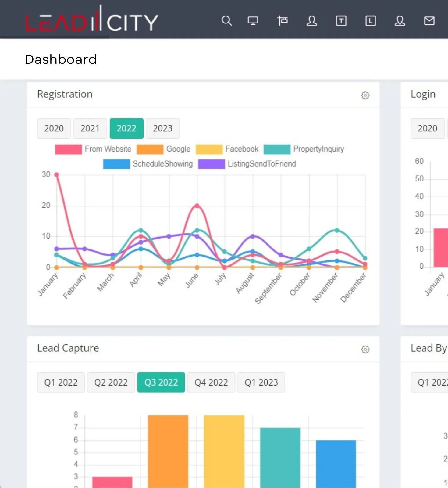The height and width of the screenshot is (488, 448).
Task: Click the 2020 button in Login panel
Action: point(427,128)
